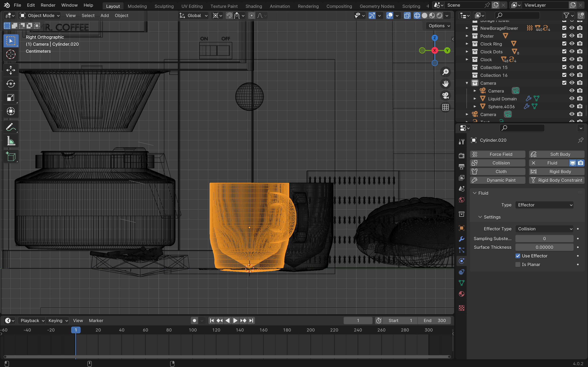Viewport: 588px width, 367px height.
Task: Collapse the Settings subpanel
Action: pos(480,217)
